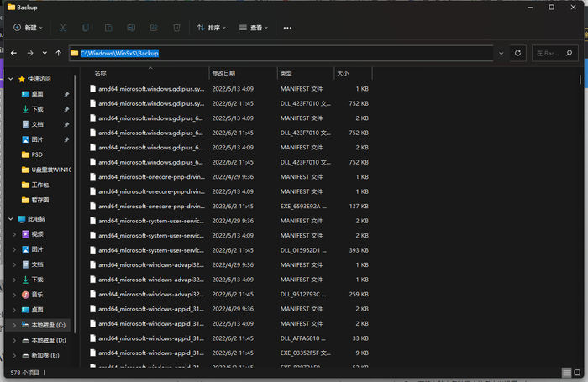Screen dimensions: 588x382
Task: Click the EXE_6593E92A type cell
Action: (x=303, y=207)
